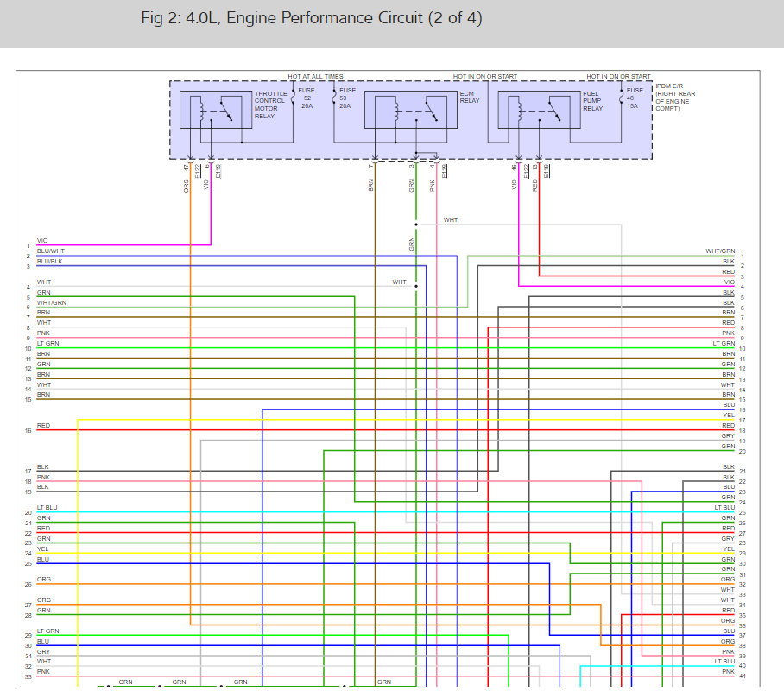Click the BLU/WHT label at left pin 2
Screen dimensions: 784x698
[50, 251]
